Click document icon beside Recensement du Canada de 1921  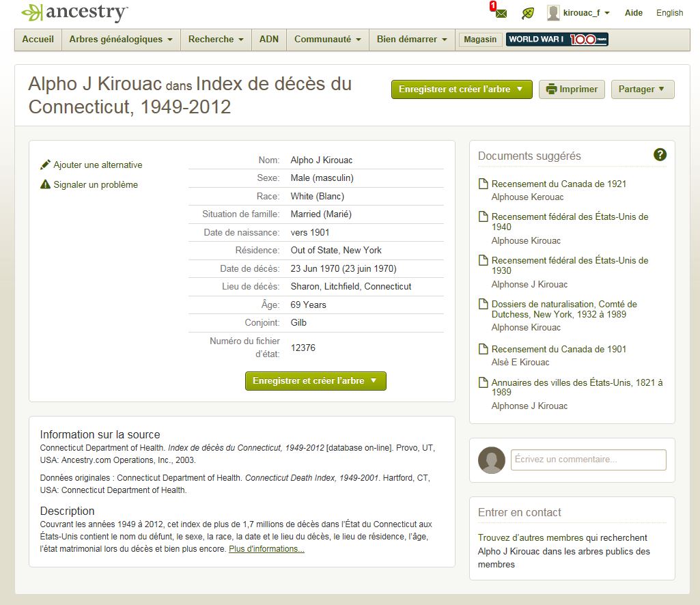point(483,184)
